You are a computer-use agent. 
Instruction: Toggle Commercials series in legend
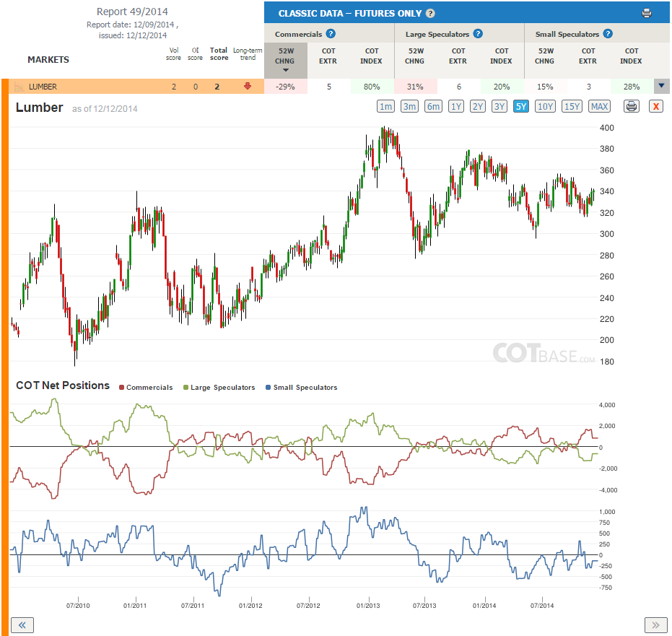tap(146, 388)
